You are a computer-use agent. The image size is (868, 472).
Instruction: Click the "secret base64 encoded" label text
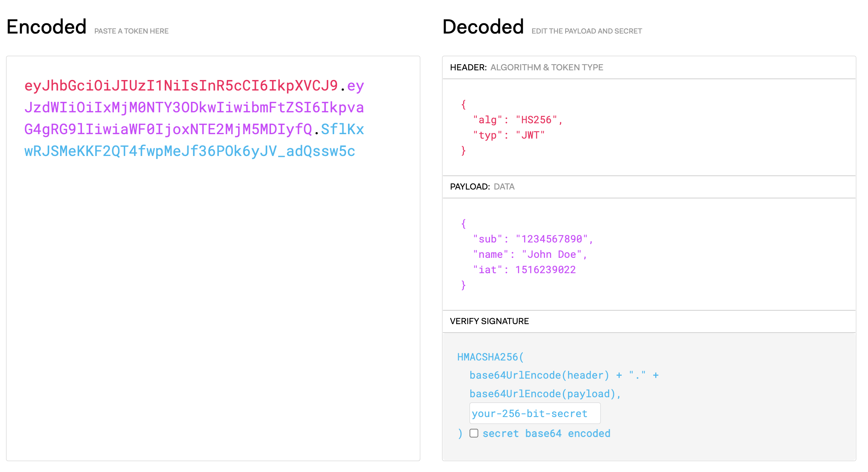point(546,434)
